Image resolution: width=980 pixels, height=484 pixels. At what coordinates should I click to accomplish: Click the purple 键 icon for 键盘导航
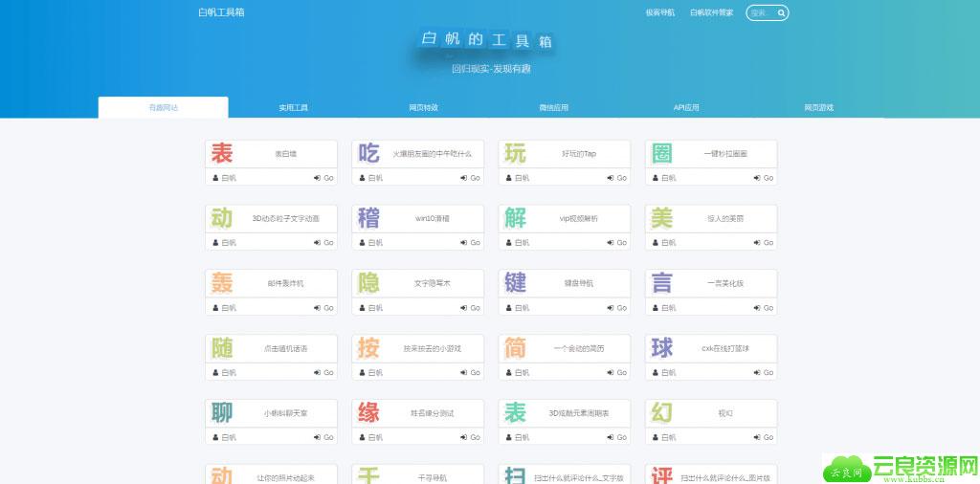(x=515, y=283)
